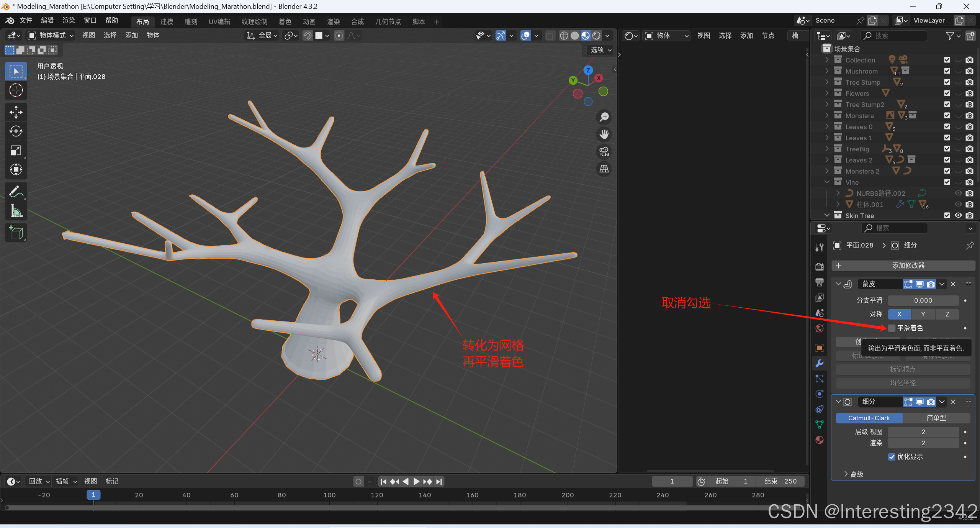This screenshot has width=980, height=528.
Task: Click the Add Cube tool icon
Action: coord(16,233)
